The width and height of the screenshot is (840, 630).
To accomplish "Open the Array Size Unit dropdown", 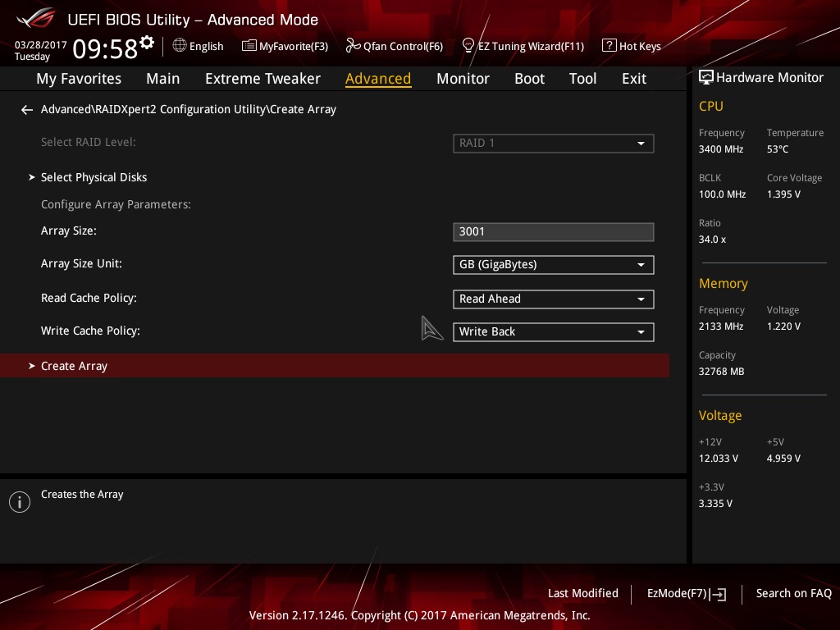I will 553,264.
